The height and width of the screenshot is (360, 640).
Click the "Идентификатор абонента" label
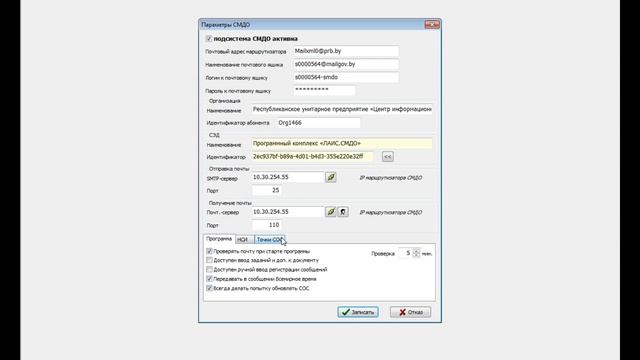(238, 123)
